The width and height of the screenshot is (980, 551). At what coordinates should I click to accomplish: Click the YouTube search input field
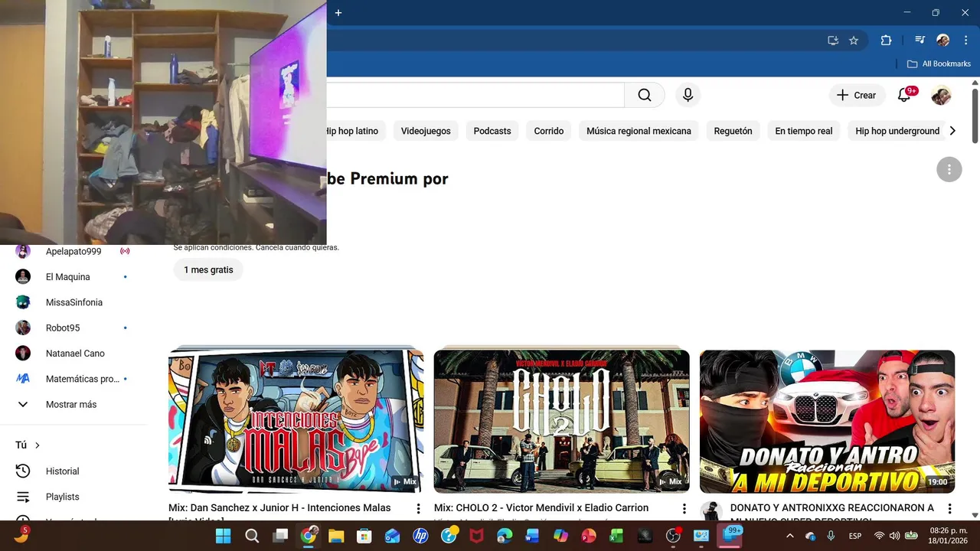coord(475,95)
